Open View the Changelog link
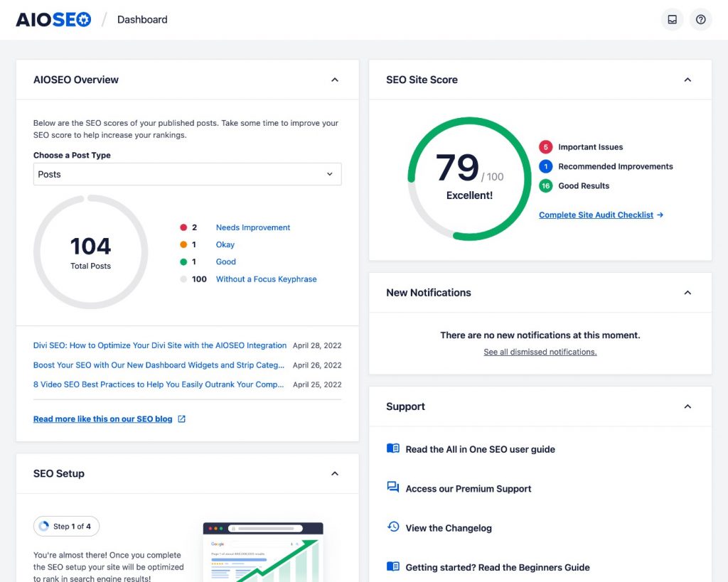The height and width of the screenshot is (582, 728). [x=449, y=528]
